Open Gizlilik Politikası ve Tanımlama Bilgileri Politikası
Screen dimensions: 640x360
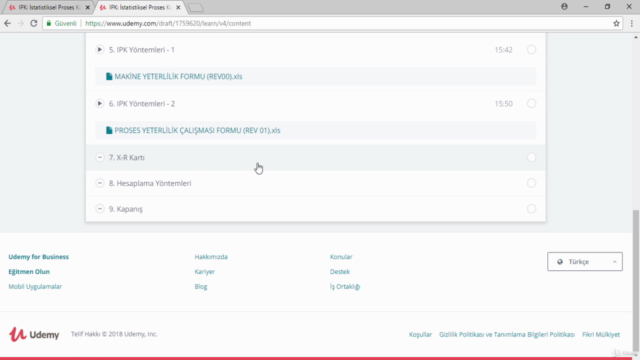point(507,334)
